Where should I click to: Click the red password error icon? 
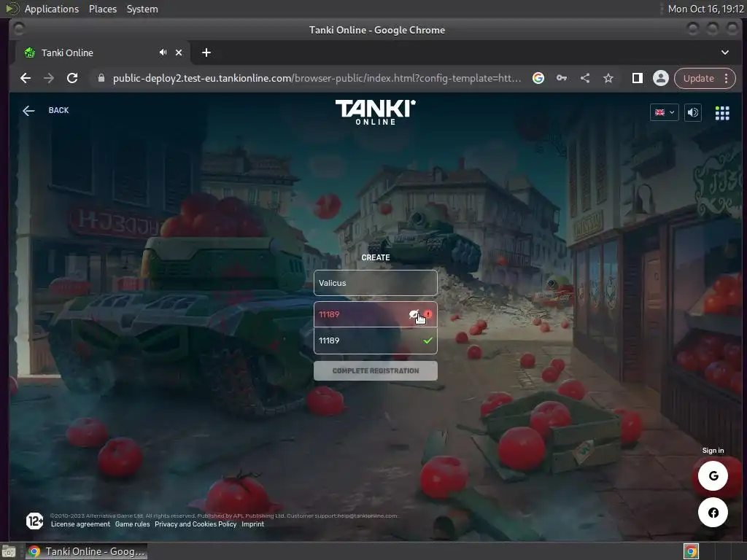click(428, 314)
